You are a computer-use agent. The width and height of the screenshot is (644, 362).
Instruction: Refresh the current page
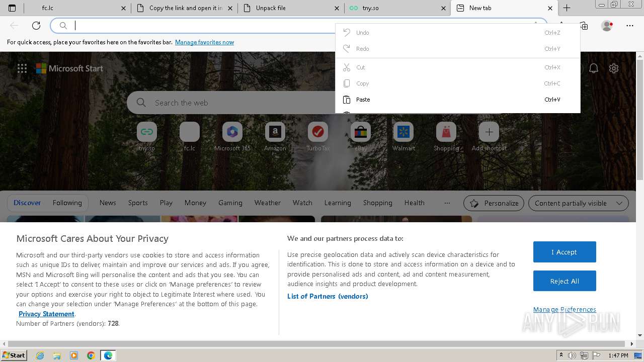(x=36, y=26)
